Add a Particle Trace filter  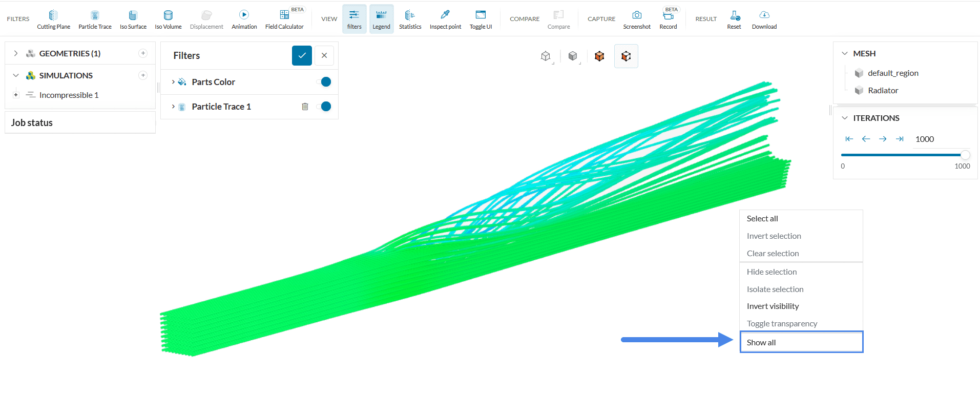point(95,19)
